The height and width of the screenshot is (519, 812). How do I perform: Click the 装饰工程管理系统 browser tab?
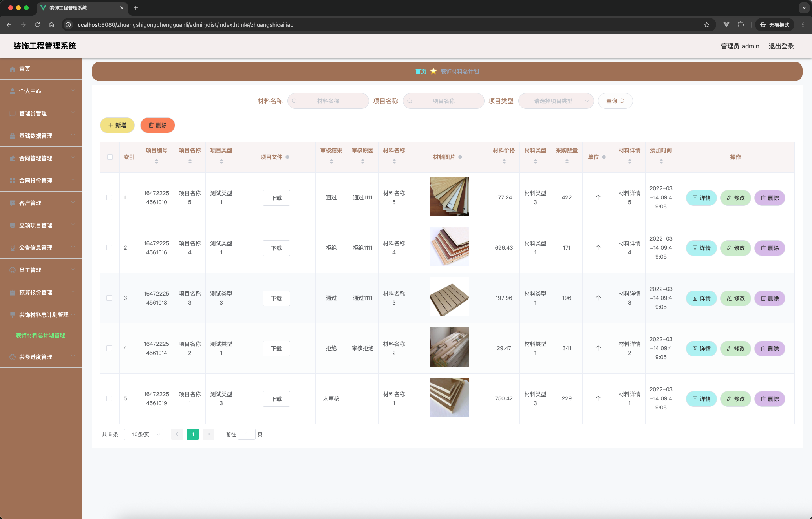[82, 8]
